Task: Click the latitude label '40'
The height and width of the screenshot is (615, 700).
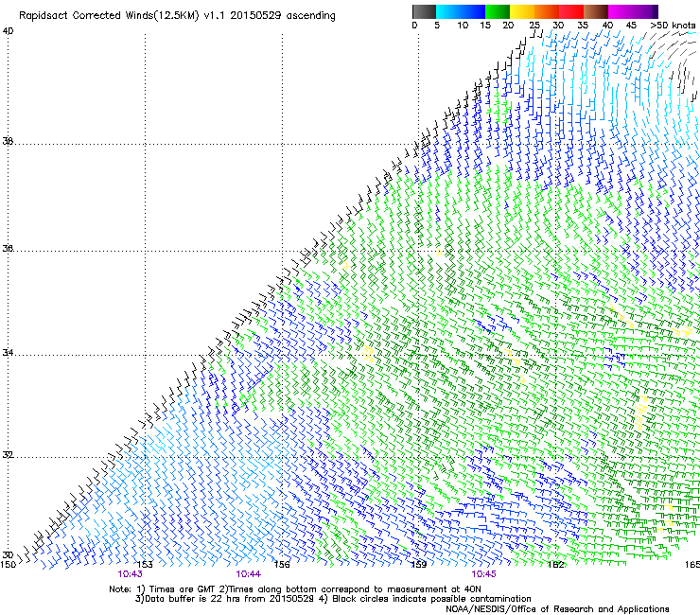Action: click(8, 31)
